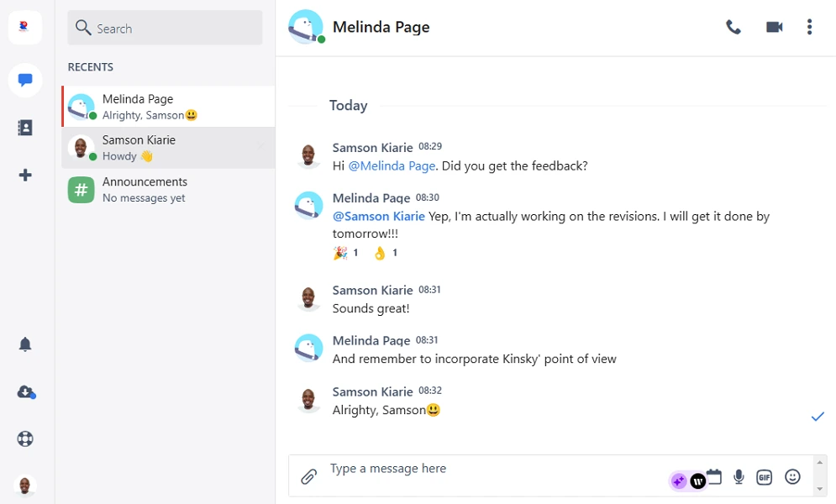This screenshot has height=504, width=836.
Task: Start a video call in the header
Action: tap(774, 28)
